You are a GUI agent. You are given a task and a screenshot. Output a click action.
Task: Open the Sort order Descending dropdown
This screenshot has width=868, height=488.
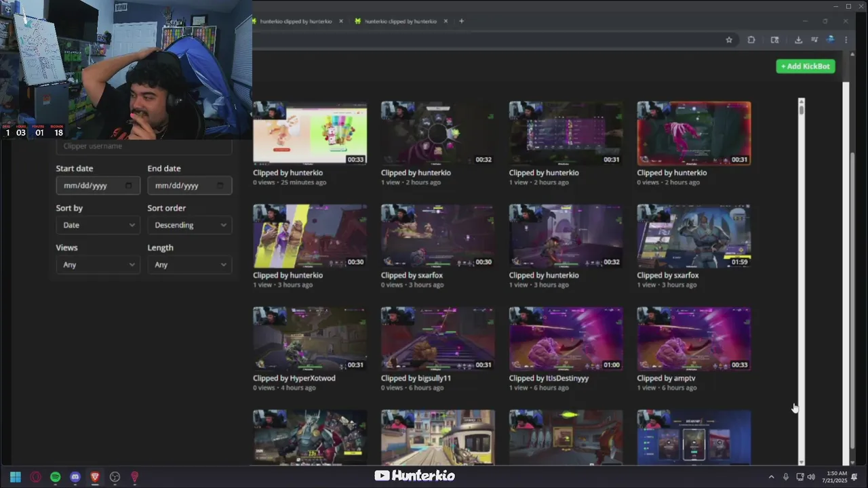pos(189,225)
